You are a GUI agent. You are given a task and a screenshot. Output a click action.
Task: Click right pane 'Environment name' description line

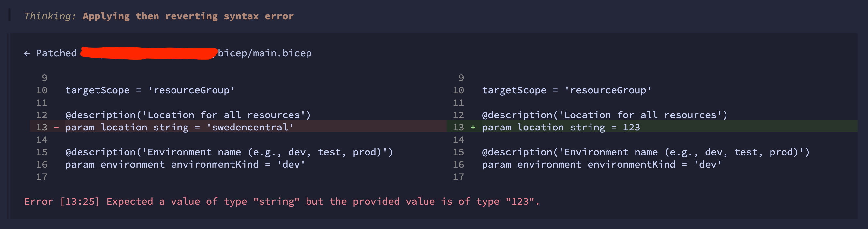coord(645,152)
